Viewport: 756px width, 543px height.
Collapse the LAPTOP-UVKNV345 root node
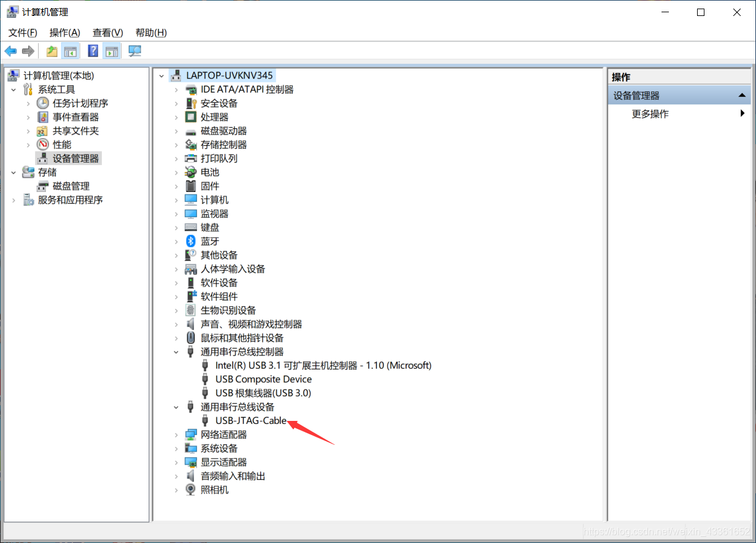(161, 75)
